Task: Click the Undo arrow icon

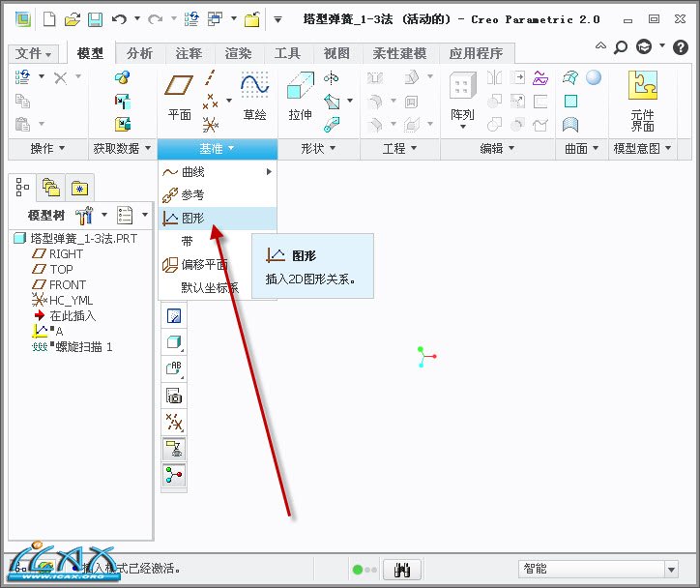Action: 119,19
